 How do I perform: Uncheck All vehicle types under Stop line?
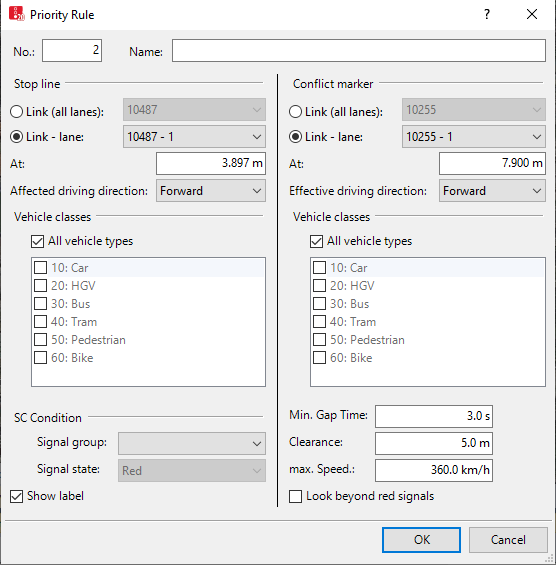coord(37,241)
